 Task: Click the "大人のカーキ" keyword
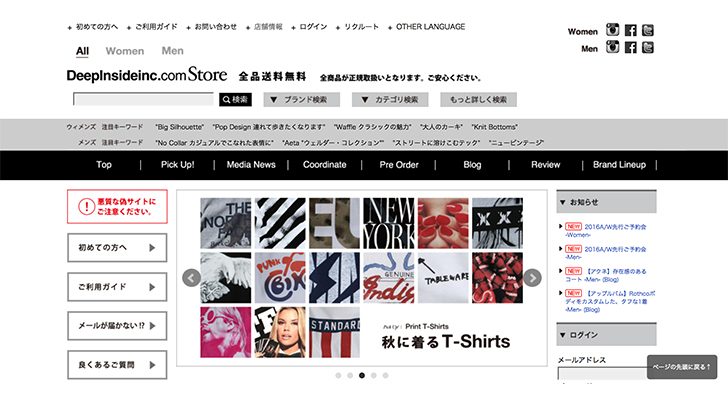click(x=442, y=127)
